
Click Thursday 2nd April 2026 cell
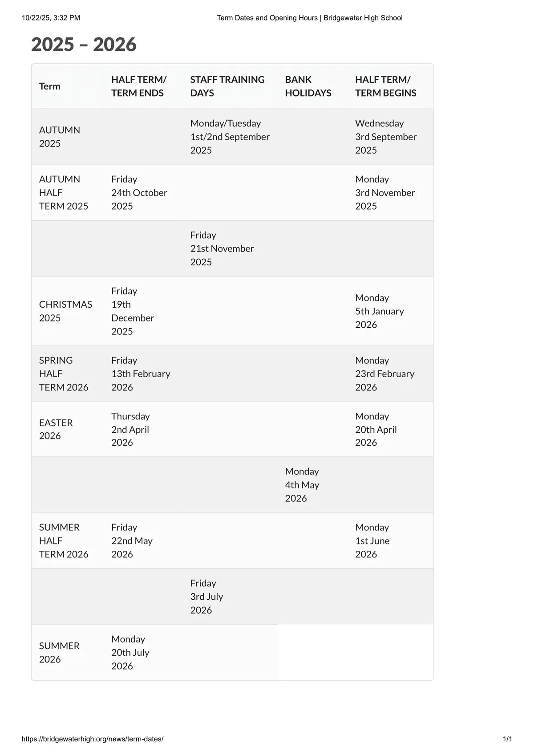(130, 429)
